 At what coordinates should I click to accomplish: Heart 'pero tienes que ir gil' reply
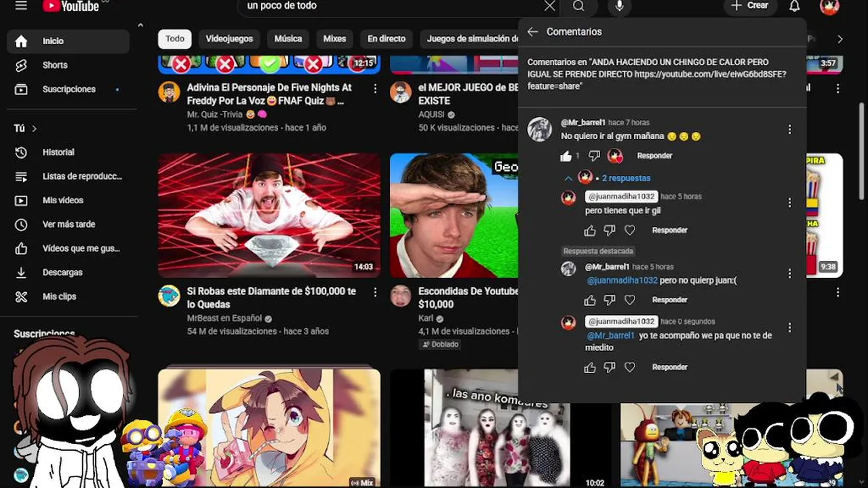pyautogui.click(x=630, y=230)
